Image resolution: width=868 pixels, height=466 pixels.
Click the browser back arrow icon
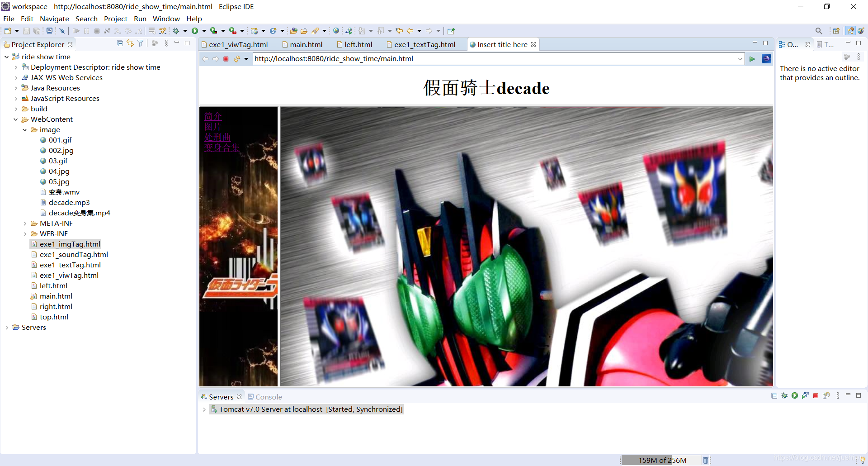click(x=205, y=59)
